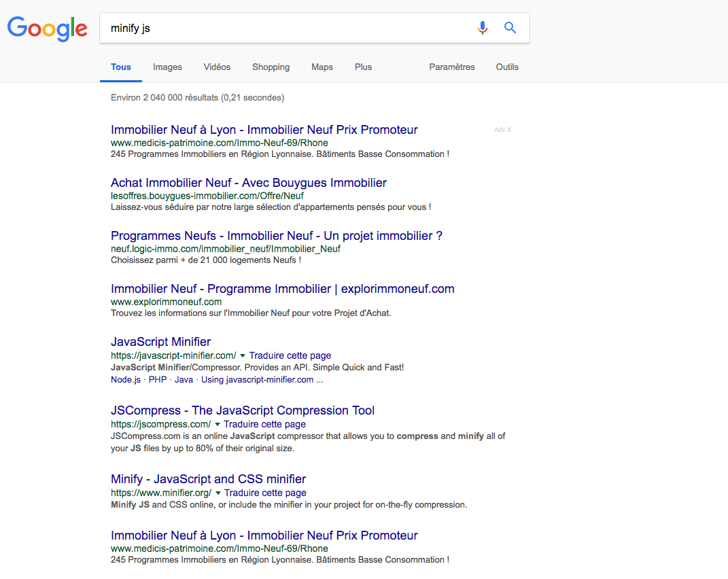Viewport: 728px width, 579px height.
Task: Switch to the Images tab
Action: (x=167, y=67)
